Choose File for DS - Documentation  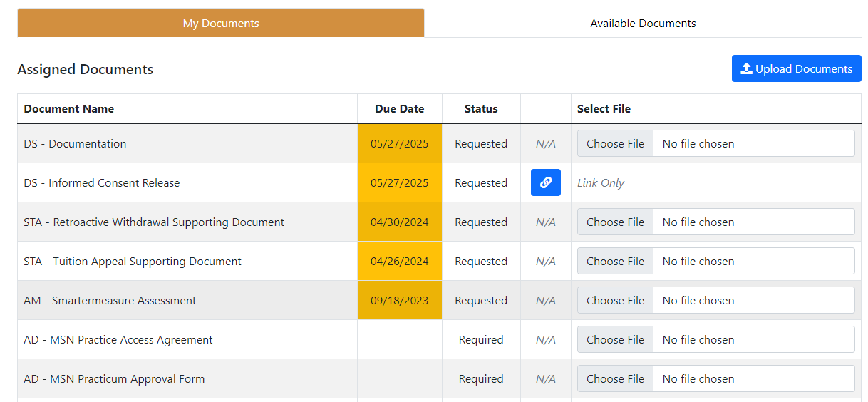point(615,144)
